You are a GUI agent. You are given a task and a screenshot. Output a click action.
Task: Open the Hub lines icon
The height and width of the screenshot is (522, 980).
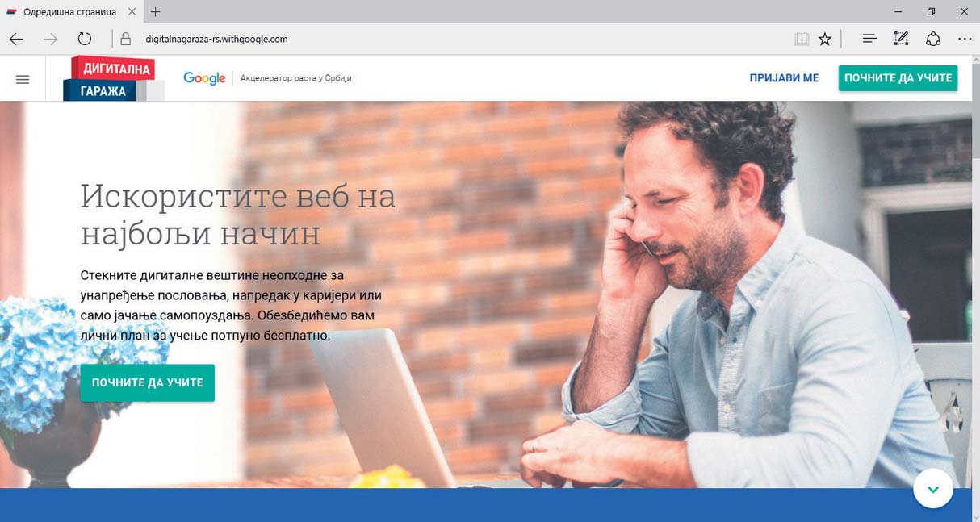pos(869,39)
